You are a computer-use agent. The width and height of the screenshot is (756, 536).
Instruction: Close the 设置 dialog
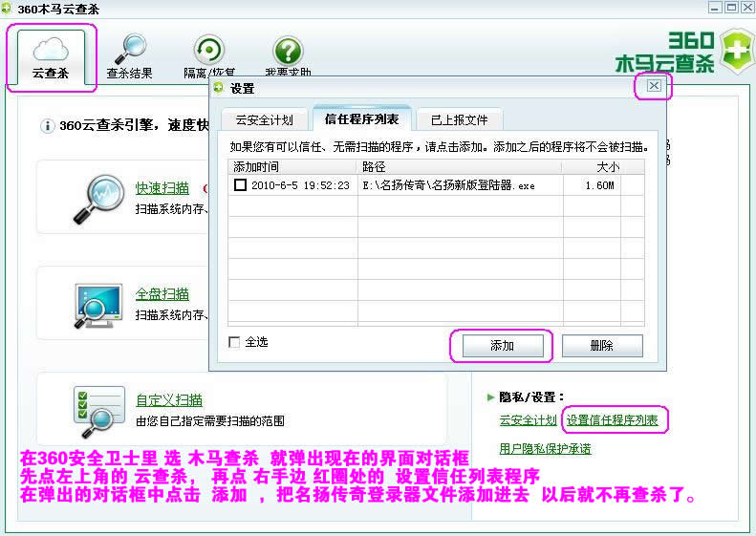click(654, 86)
